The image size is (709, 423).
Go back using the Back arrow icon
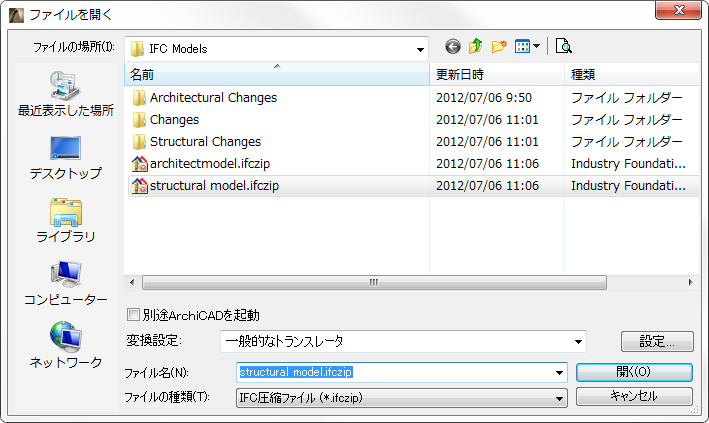[x=453, y=47]
